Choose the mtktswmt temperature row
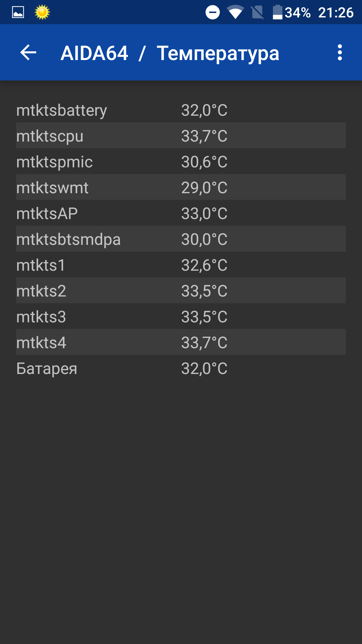Viewport: 362px width, 644px height. click(x=181, y=187)
